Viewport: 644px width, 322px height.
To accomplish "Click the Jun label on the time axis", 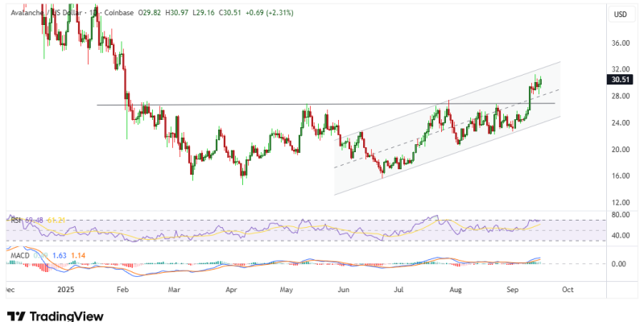I will coord(344,290).
